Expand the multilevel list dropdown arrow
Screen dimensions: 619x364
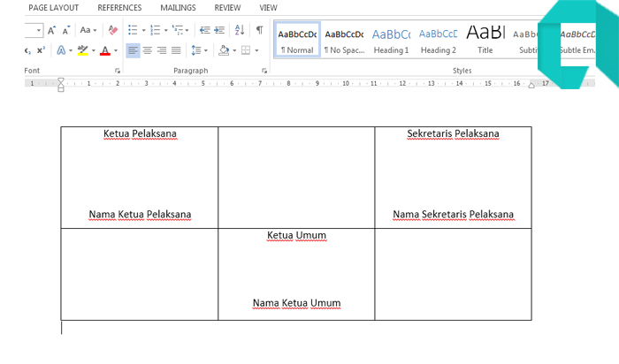click(x=187, y=30)
